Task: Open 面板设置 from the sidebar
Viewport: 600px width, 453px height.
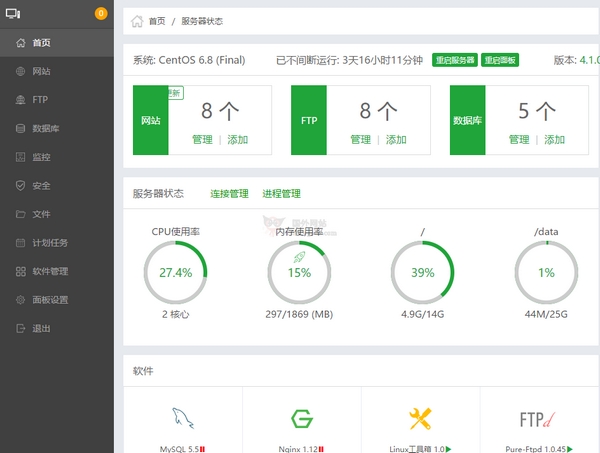Action: 49,300
